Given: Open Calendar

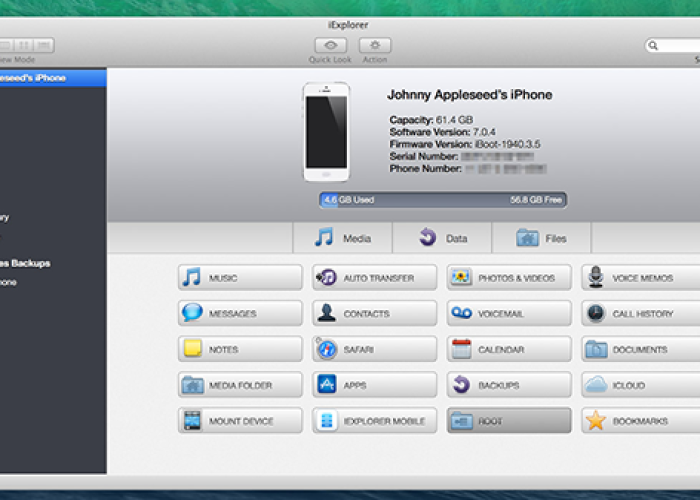Looking at the screenshot, I should pyautogui.click(x=509, y=349).
